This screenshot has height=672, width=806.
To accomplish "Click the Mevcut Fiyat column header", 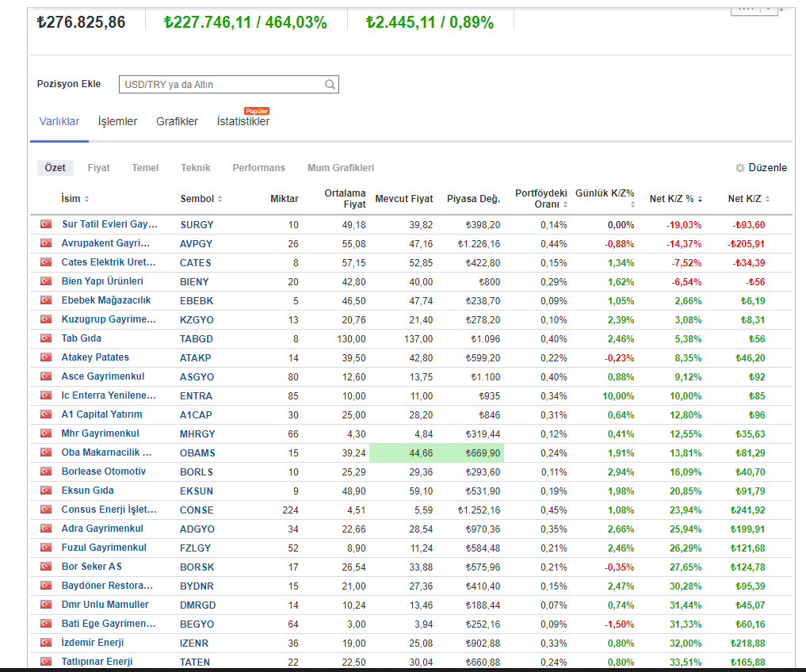I will coord(404,199).
